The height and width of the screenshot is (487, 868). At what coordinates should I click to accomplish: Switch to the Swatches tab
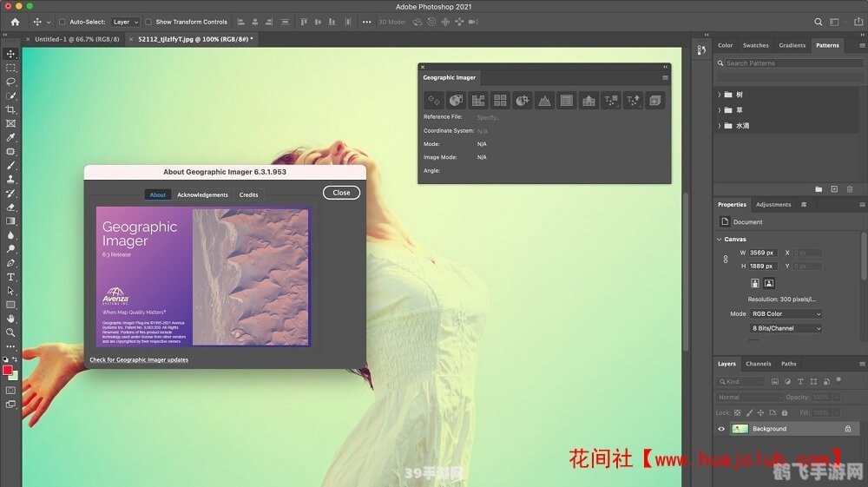(x=755, y=45)
